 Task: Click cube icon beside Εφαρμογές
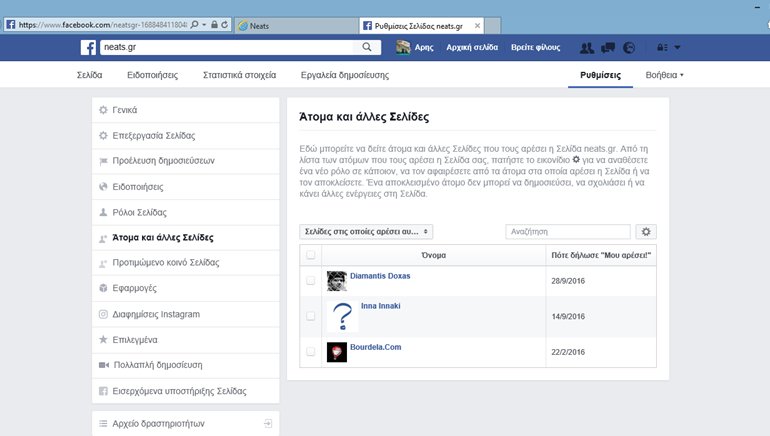pyautogui.click(x=103, y=288)
